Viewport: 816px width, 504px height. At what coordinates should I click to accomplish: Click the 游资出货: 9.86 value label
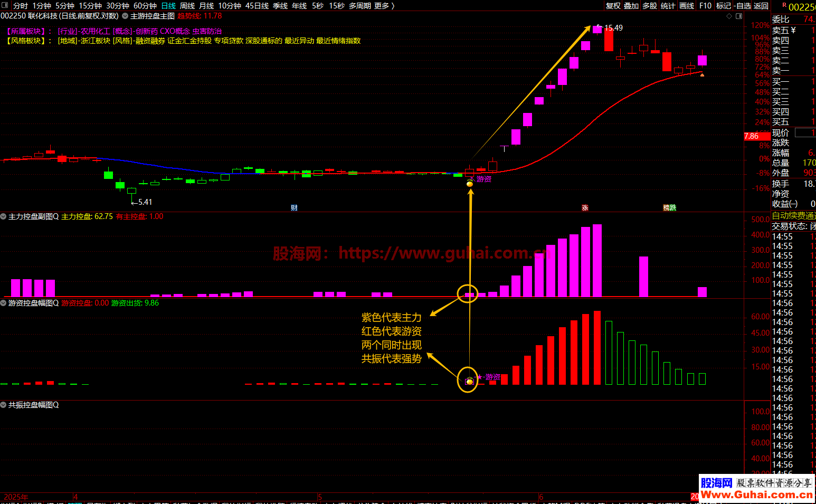pos(135,303)
